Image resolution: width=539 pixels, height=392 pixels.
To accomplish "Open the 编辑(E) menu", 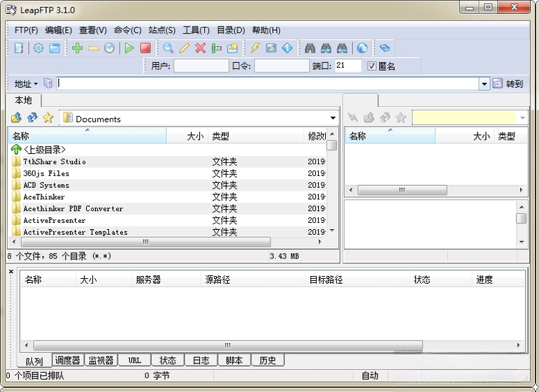I will (x=59, y=30).
